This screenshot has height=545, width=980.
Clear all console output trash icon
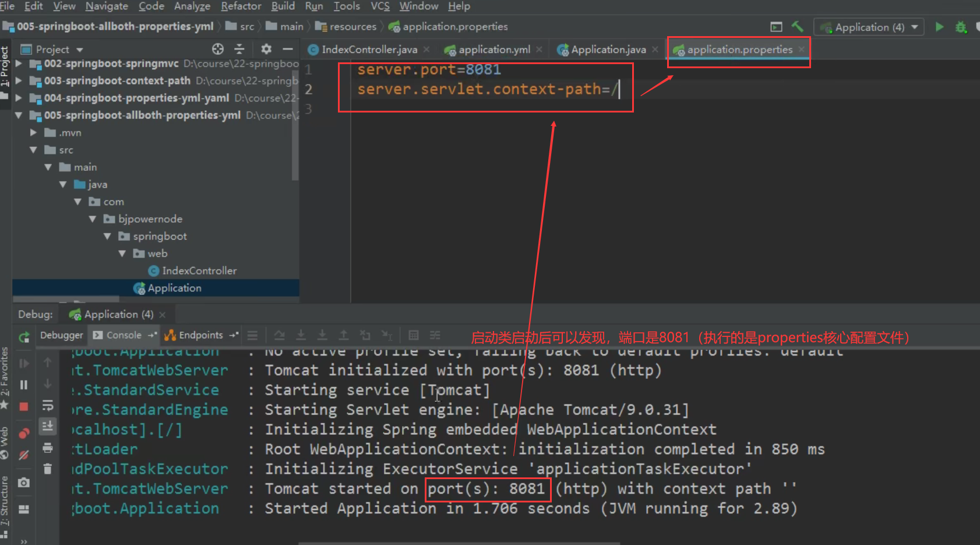[48, 469]
